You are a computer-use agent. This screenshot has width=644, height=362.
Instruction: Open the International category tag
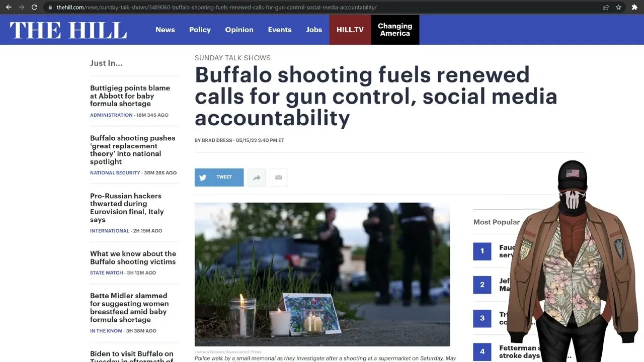110,231
